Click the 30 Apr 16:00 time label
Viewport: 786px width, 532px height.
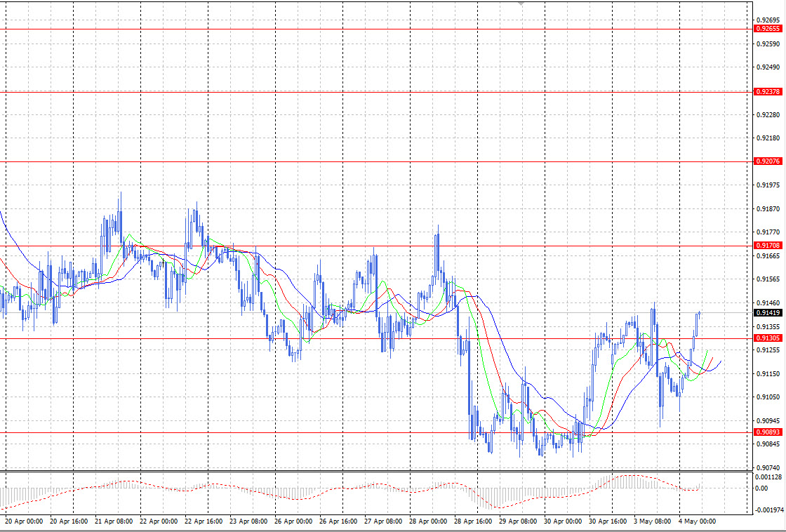[x=608, y=521]
